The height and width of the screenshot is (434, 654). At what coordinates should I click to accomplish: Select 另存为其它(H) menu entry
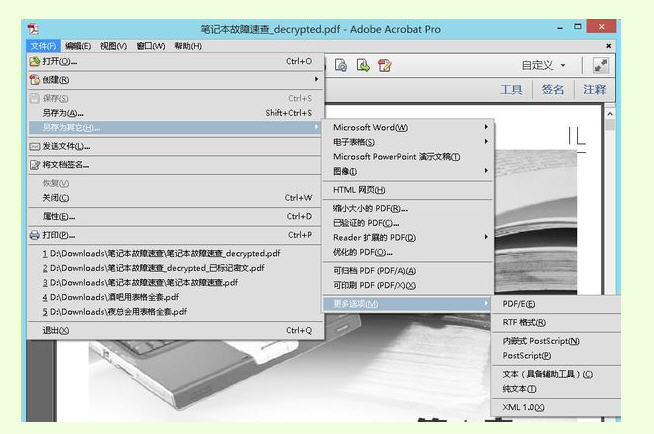click(x=174, y=128)
